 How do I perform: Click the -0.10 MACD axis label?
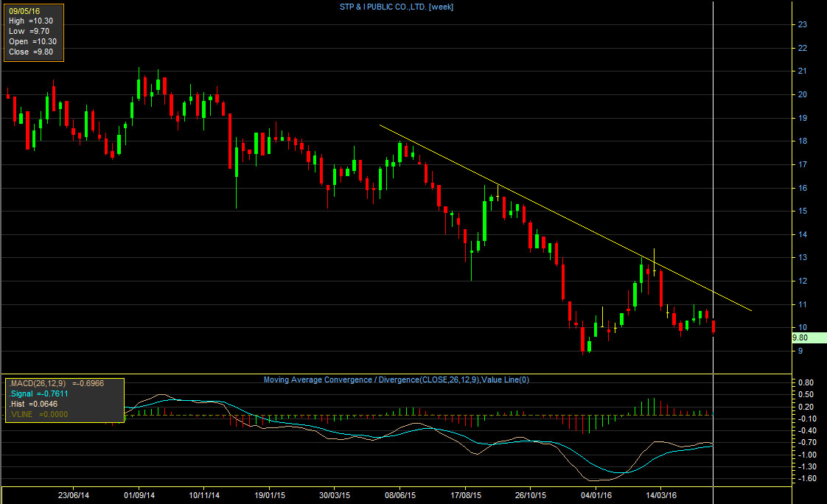806,419
